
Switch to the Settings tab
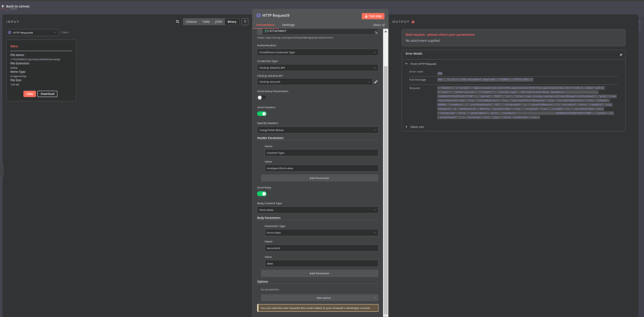288,25
